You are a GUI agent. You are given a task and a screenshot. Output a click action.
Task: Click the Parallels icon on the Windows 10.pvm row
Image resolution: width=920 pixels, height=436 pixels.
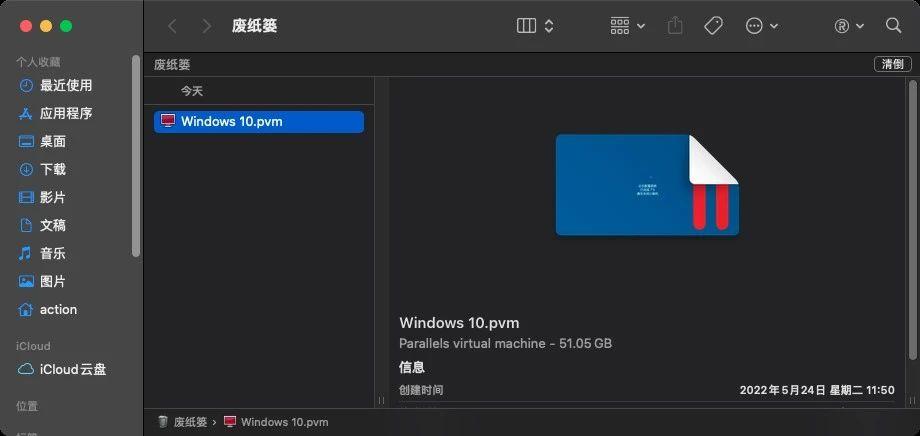[168, 121]
